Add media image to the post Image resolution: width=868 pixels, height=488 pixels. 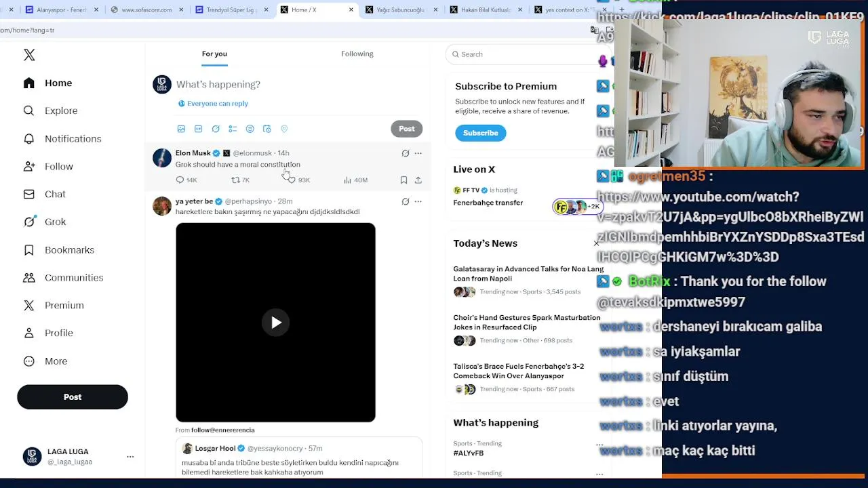click(x=181, y=129)
